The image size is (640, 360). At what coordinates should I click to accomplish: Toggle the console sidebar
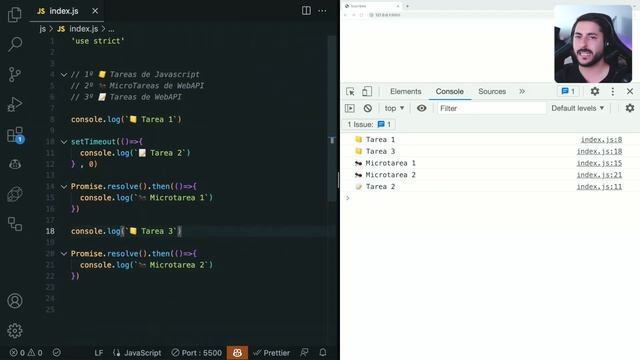pyautogui.click(x=350, y=108)
